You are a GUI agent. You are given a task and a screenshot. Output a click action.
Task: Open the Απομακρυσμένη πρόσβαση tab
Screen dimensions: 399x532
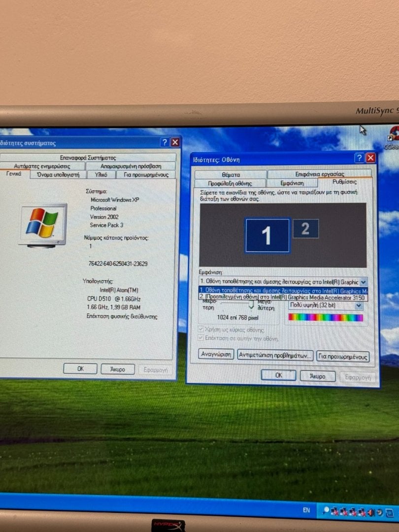click(x=131, y=166)
